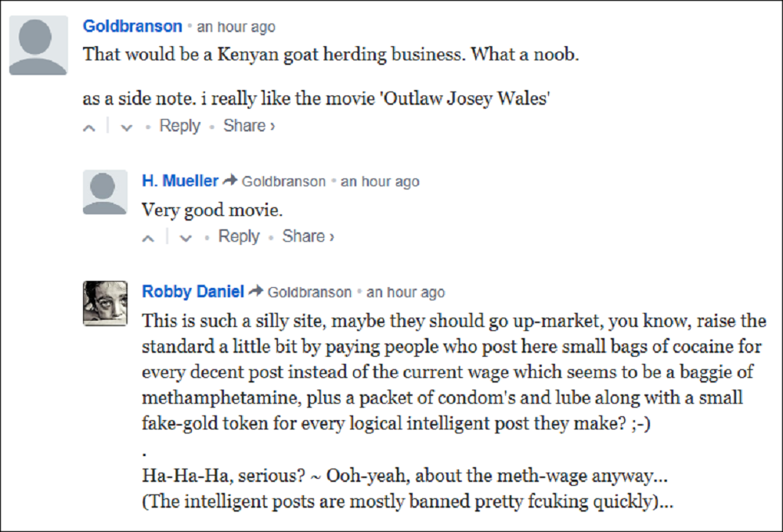The height and width of the screenshot is (532, 783).
Task: Downvote H. Mueller's reply
Action: pos(186,238)
